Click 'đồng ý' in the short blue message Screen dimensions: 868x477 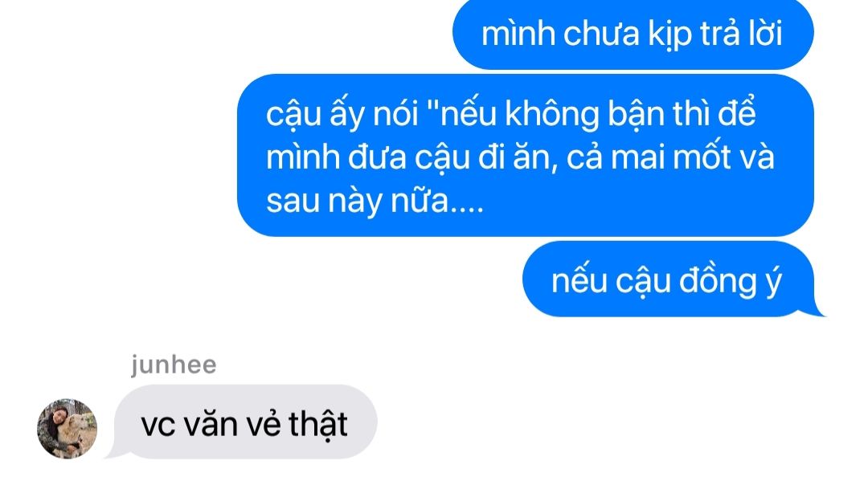[730, 281]
